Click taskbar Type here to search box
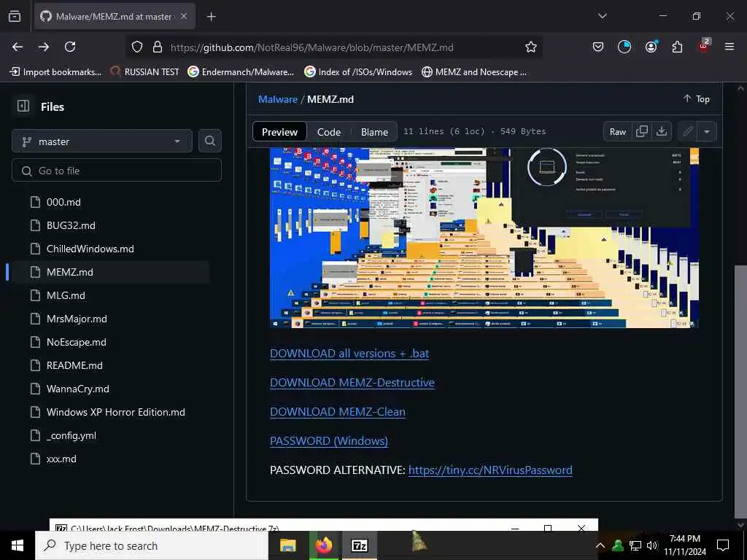The width and height of the screenshot is (747, 560). pos(152,545)
